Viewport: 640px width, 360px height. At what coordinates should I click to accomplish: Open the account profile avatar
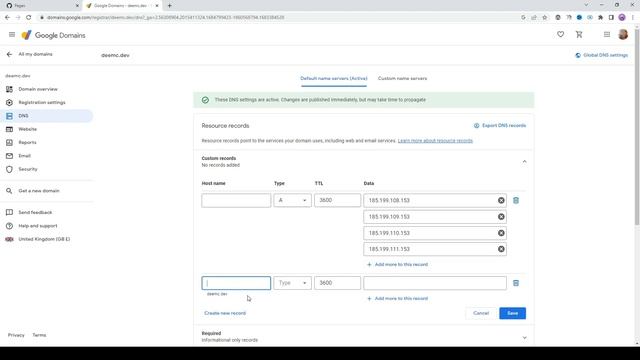(x=623, y=34)
